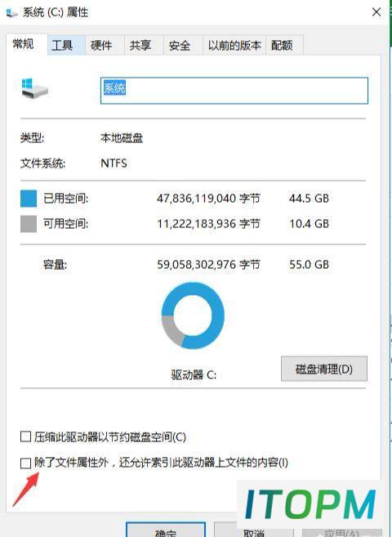Click the 磁盘清理(D) button
The height and width of the screenshot is (537, 392).
[324, 369]
